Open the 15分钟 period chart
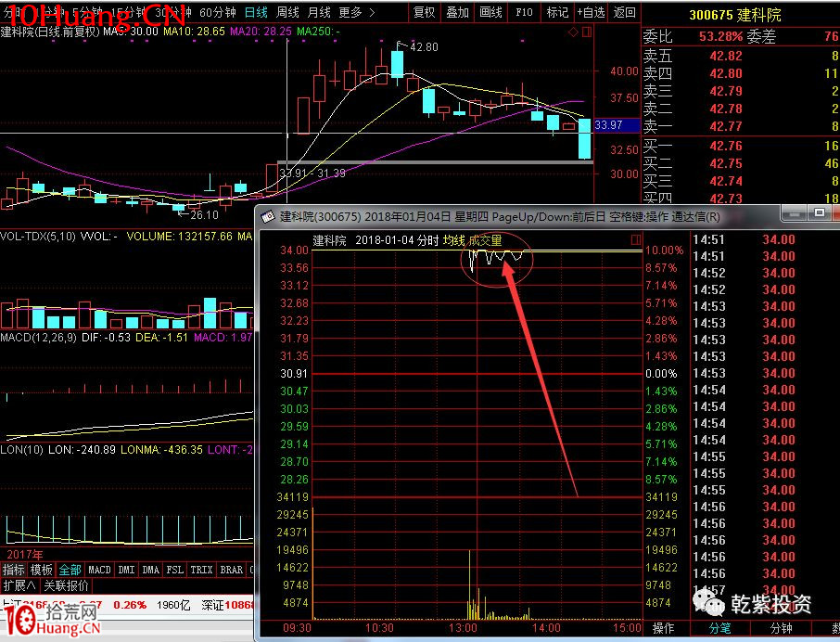The image size is (840, 642). (131, 12)
